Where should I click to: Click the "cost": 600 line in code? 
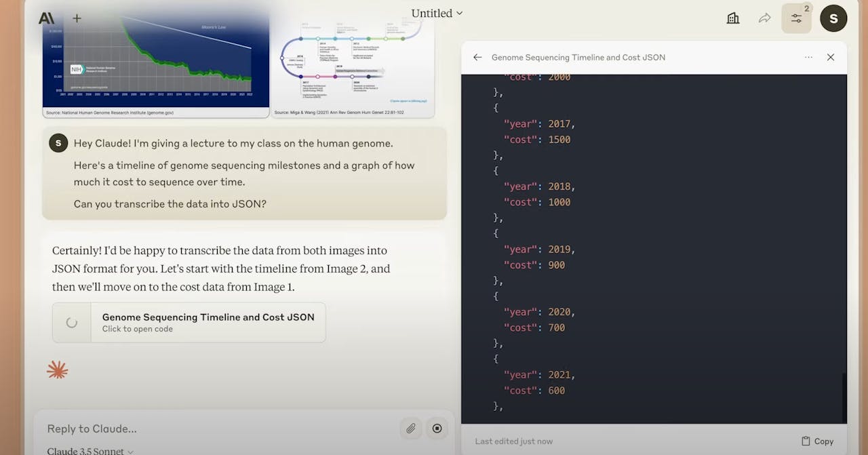pos(534,391)
